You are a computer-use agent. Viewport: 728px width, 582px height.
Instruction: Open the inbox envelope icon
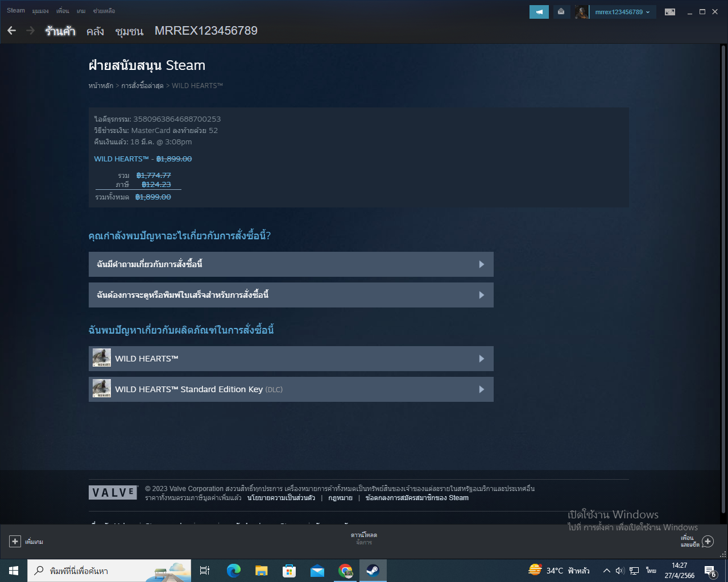(561, 12)
